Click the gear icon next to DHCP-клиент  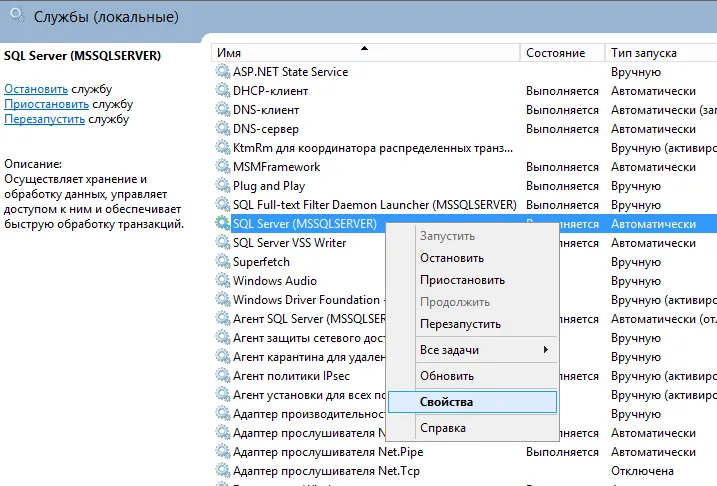223,91
